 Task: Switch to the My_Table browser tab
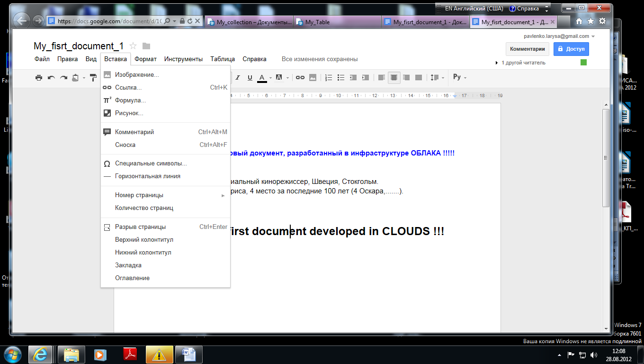point(337,22)
